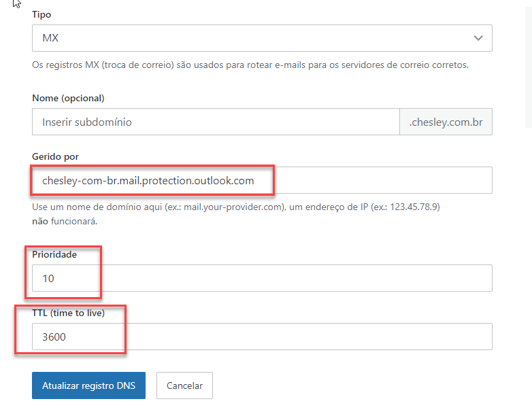The image size is (532, 412).
Task: Click the Prioridade label
Action: [x=54, y=255]
